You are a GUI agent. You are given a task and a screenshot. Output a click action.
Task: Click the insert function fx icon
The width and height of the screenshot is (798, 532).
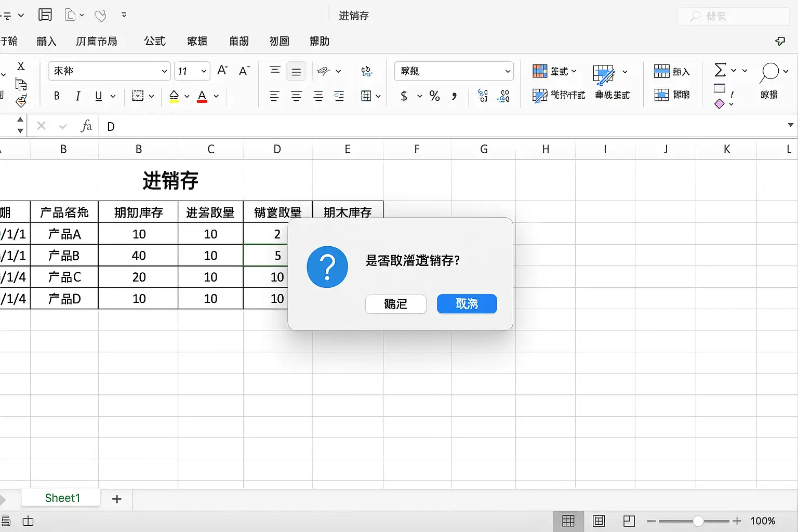pyautogui.click(x=86, y=126)
